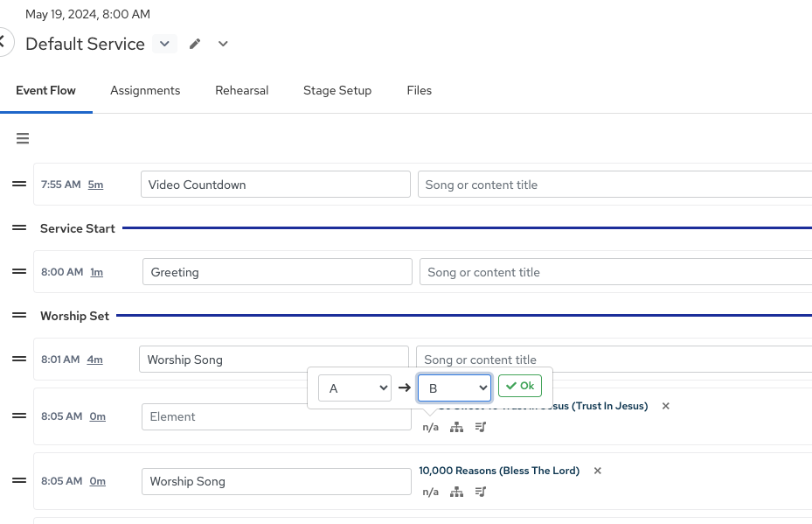Open the hamburger menu above the event list
The width and height of the screenshot is (812, 524).
click(x=23, y=138)
